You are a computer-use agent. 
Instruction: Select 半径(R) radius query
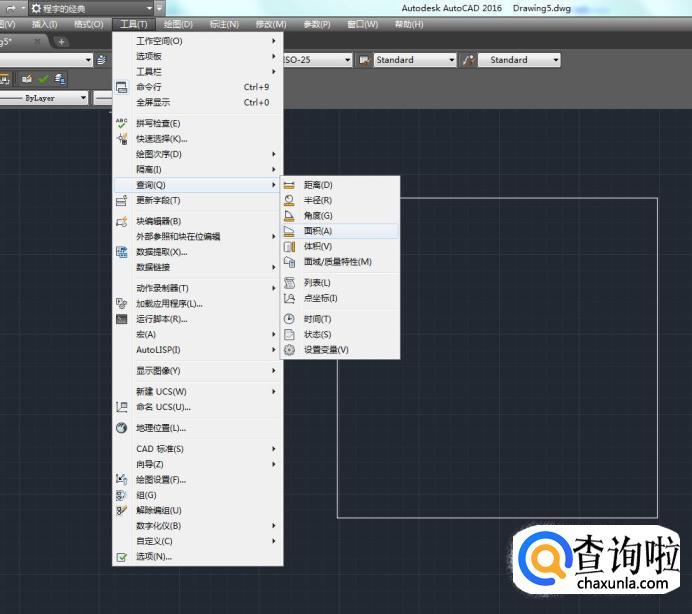click(340, 200)
